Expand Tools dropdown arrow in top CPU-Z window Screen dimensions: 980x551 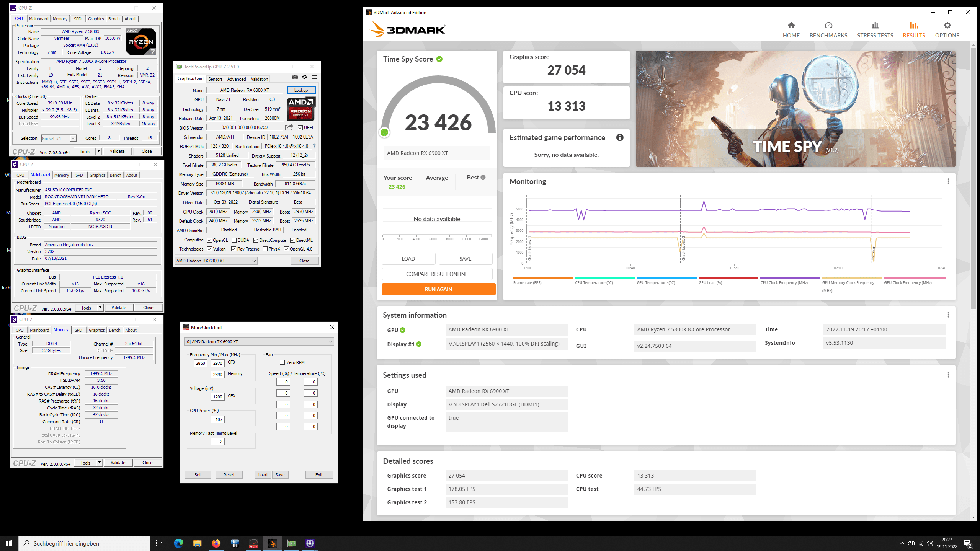98,151
